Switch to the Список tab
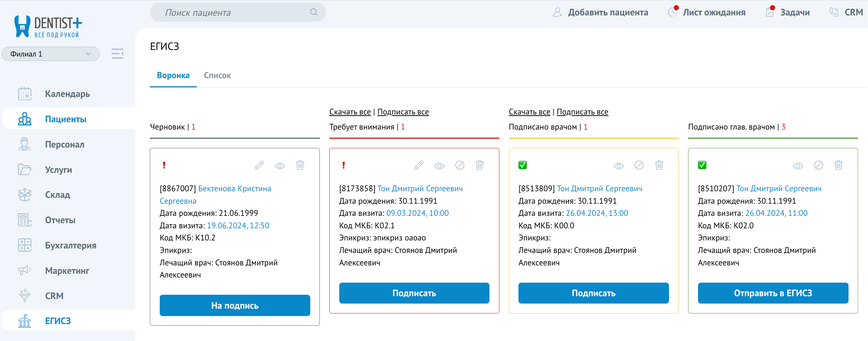This screenshot has height=341, width=868. [217, 76]
